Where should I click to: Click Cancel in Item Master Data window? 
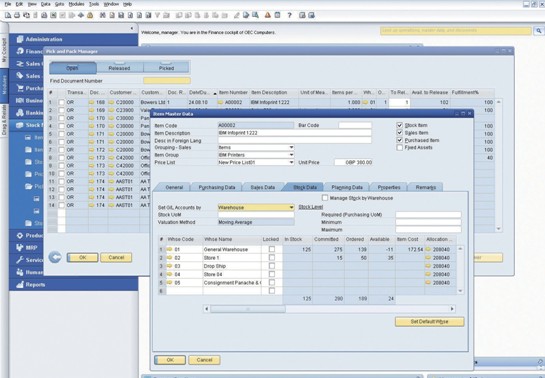[x=204, y=360]
